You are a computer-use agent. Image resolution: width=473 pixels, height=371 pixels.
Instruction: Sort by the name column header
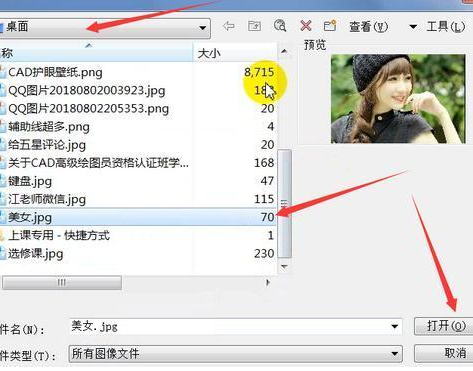pos(96,53)
